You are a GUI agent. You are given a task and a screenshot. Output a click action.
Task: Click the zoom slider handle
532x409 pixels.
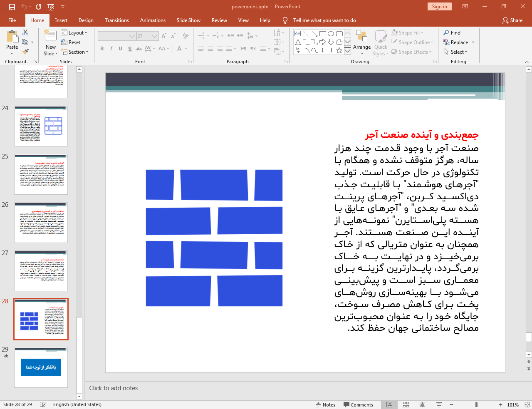tap(476, 404)
